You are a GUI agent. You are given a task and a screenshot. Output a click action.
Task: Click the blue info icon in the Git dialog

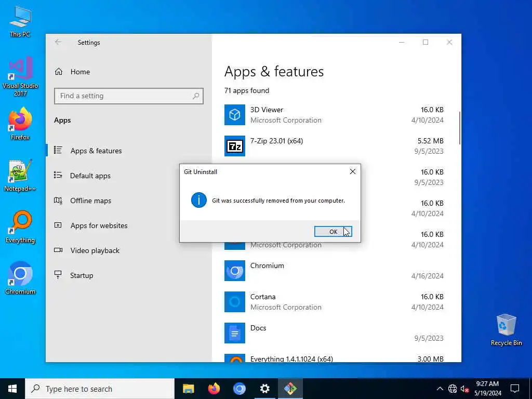pyautogui.click(x=199, y=200)
